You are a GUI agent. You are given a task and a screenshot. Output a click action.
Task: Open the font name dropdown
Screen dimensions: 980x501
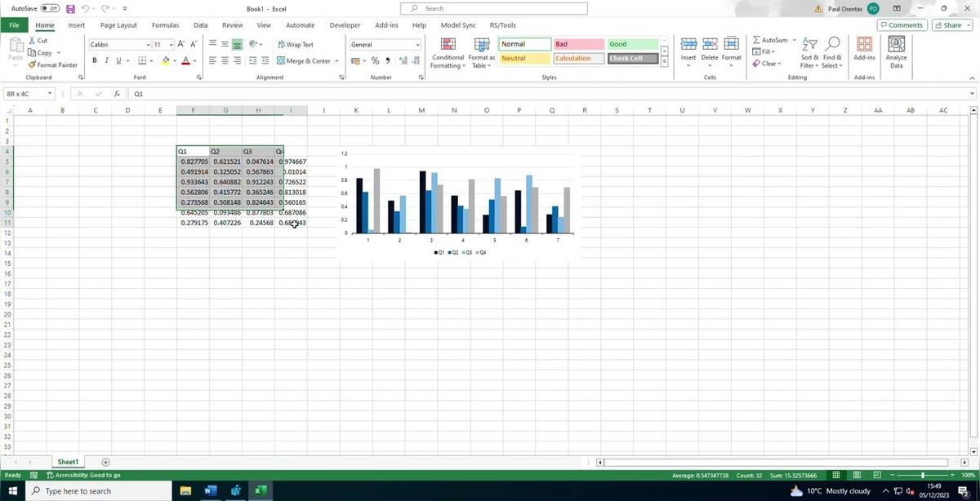pos(147,45)
